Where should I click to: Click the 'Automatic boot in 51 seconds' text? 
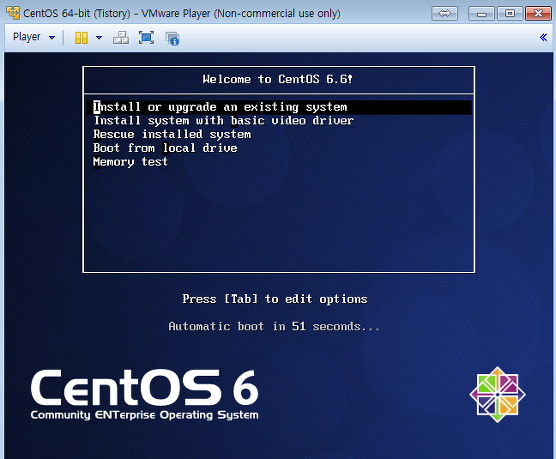coord(274,326)
